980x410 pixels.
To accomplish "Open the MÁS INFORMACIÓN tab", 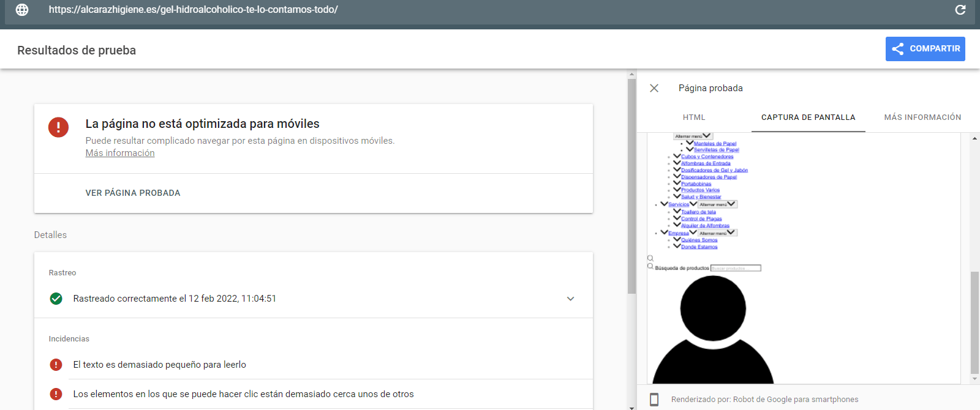I will click(x=922, y=117).
